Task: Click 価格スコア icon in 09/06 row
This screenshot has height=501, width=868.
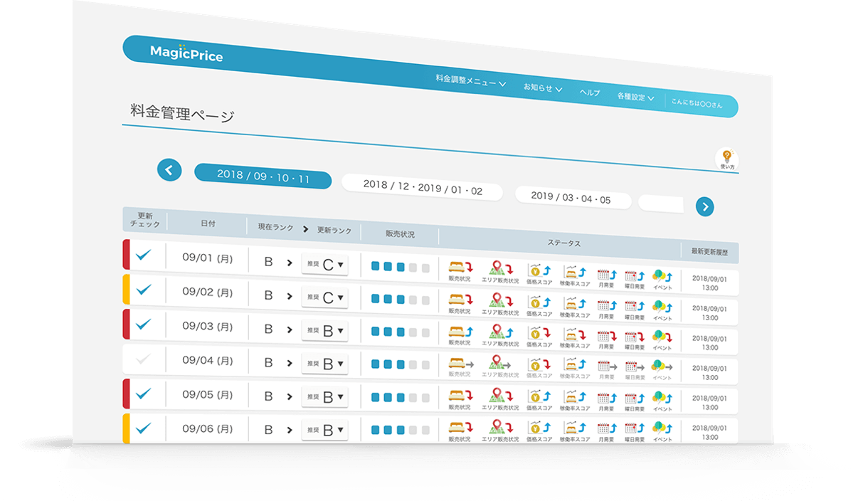Action: point(539,426)
